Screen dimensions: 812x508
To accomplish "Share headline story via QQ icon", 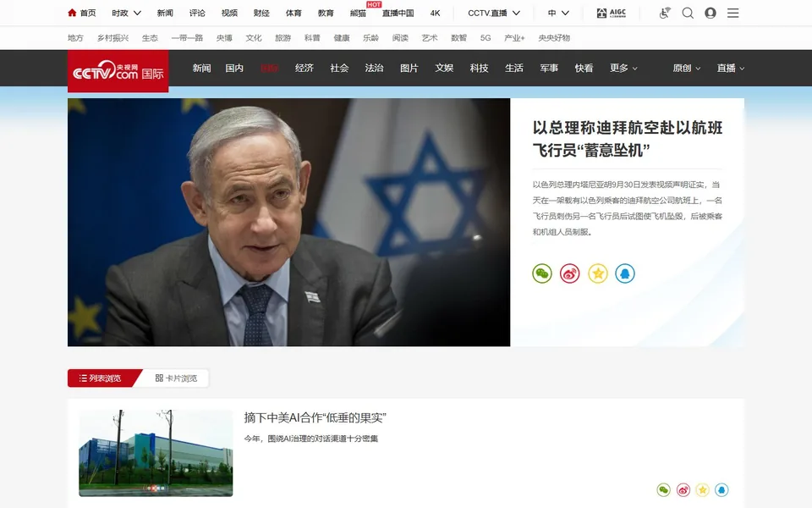I will tap(625, 273).
